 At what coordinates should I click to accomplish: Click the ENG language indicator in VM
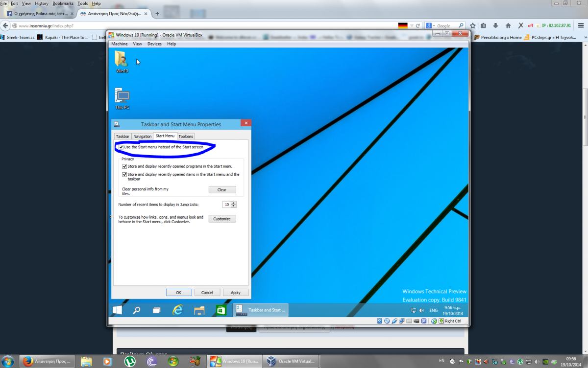(434, 310)
